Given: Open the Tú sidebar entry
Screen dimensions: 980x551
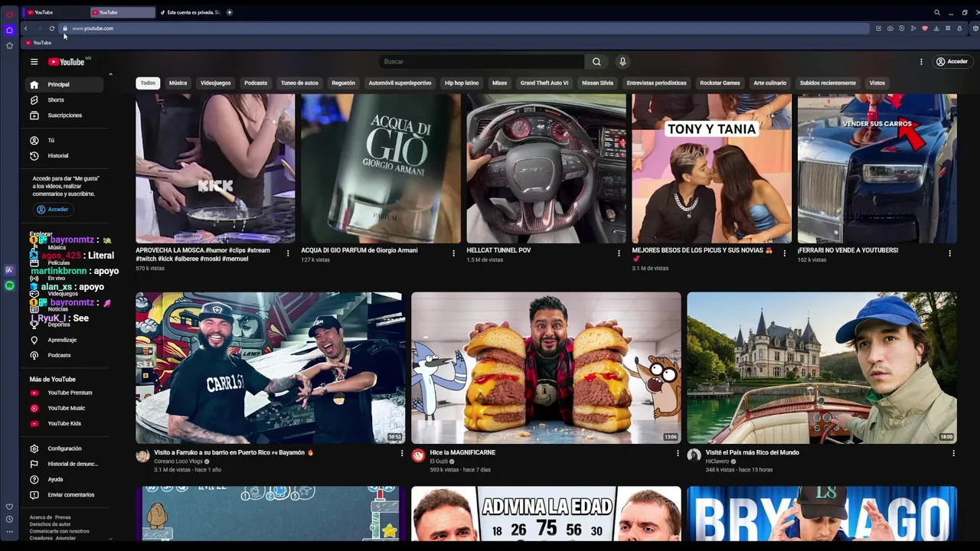Looking at the screenshot, I should tap(64, 141).
